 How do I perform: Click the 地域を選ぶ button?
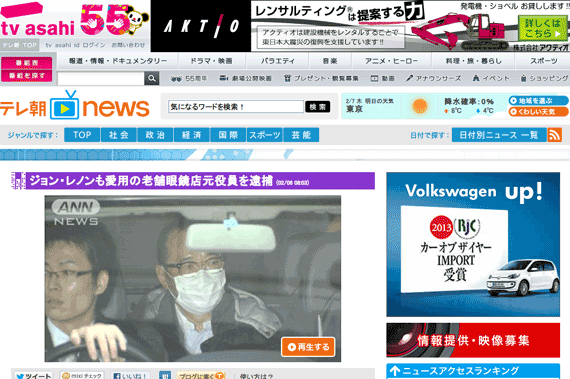pos(538,101)
